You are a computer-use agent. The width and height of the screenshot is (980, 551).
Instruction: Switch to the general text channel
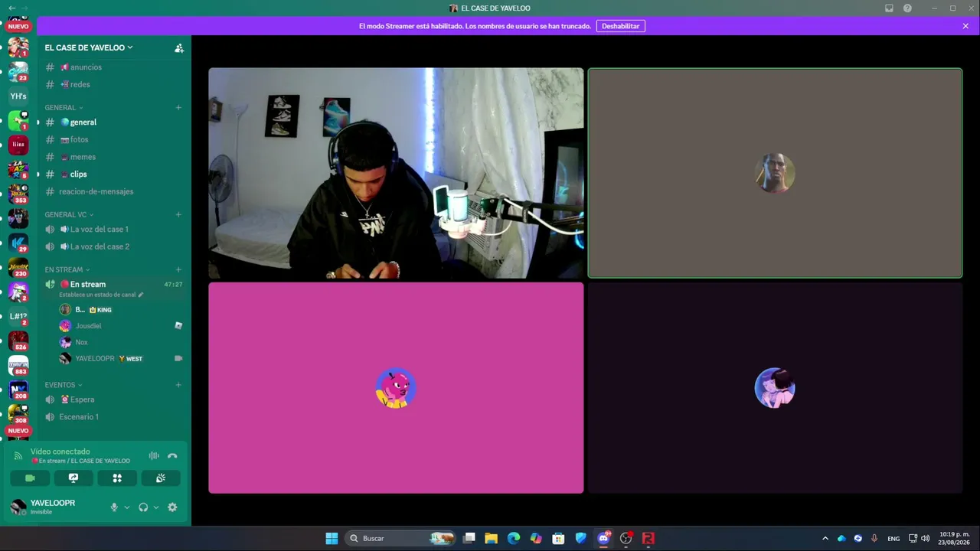(x=113, y=122)
